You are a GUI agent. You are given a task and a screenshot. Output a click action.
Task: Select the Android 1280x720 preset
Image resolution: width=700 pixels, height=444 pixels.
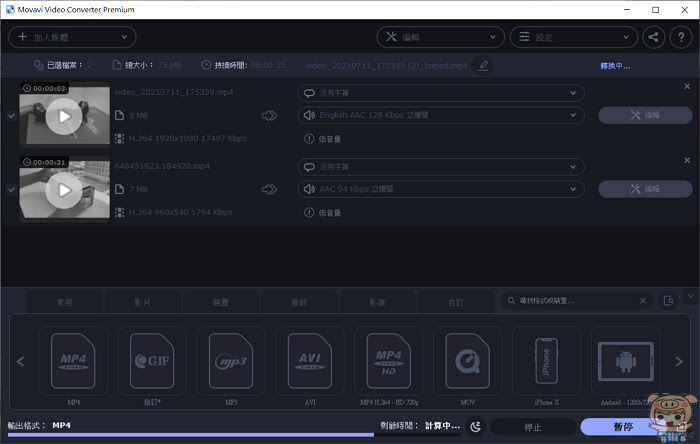625,361
